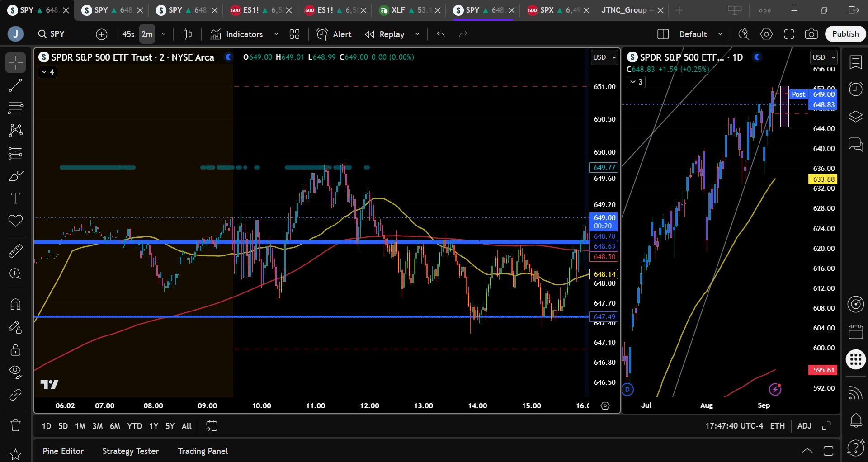Open the Indicators dialog
The width and height of the screenshot is (868, 462).
coord(237,34)
